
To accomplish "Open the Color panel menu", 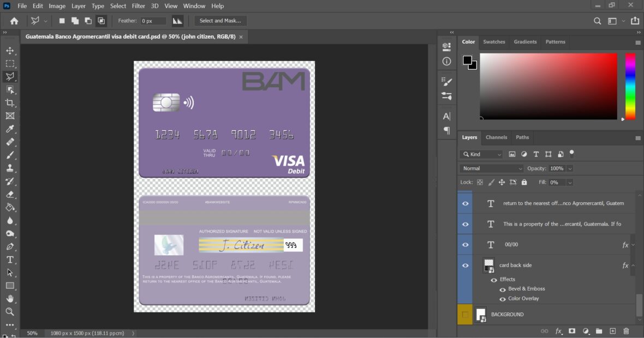I will coord(638,43).
